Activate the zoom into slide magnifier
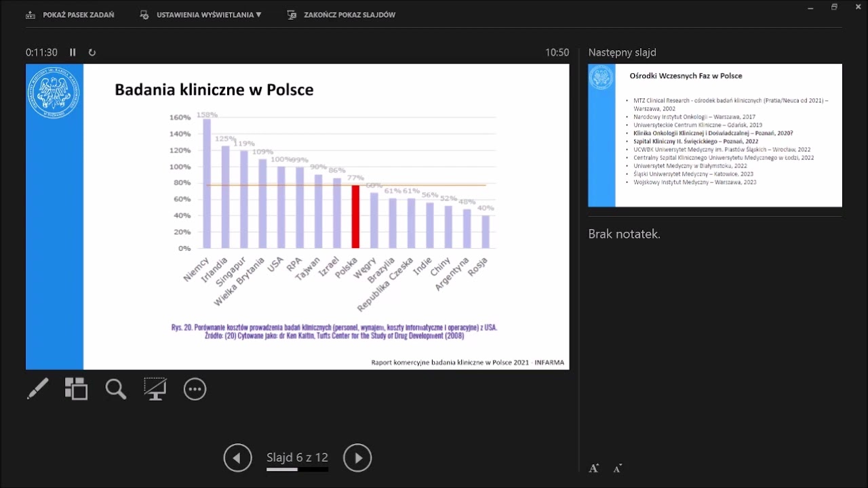 [116, 388]
